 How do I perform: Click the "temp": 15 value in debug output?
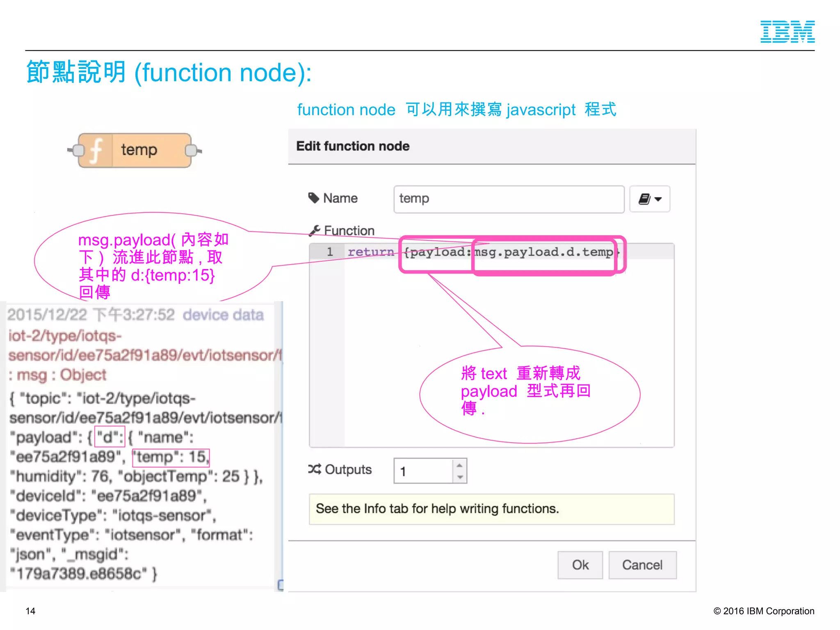171,457
